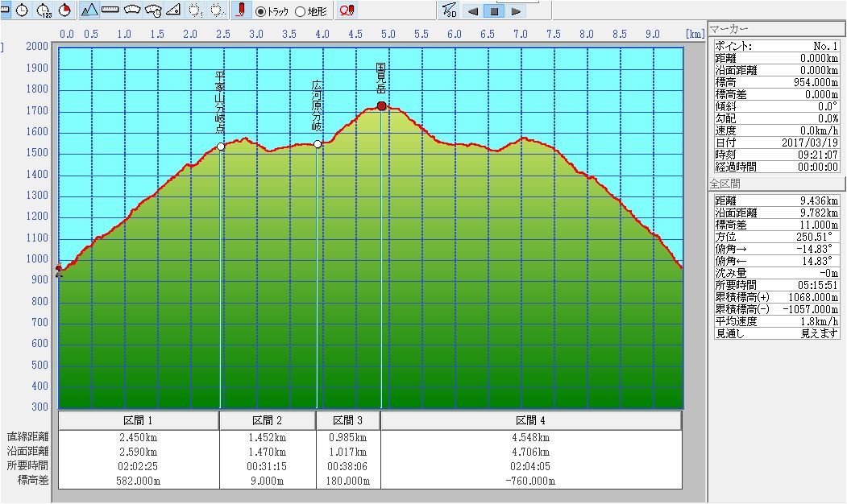Click the ポイント value No. 1

(x=825, y=47)
